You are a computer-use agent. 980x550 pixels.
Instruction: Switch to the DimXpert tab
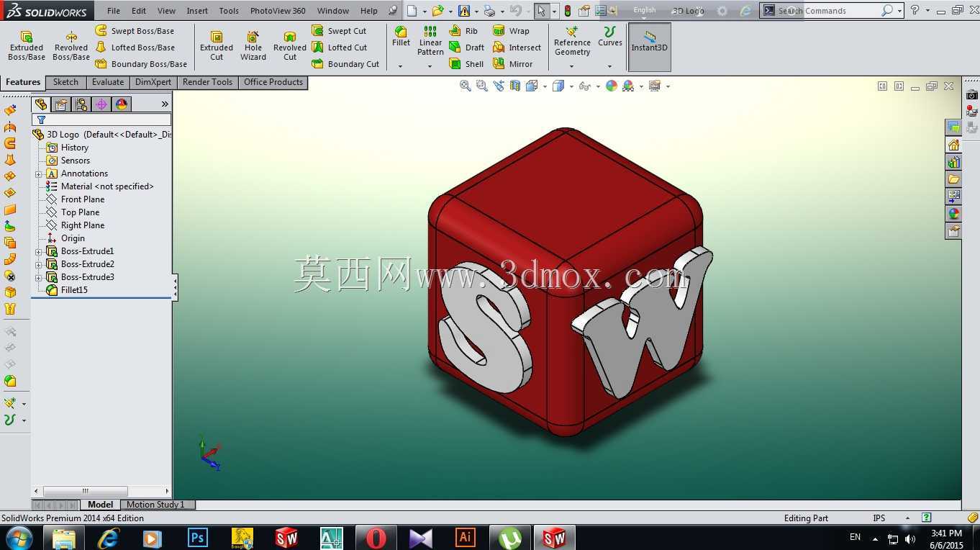[x=153, y=82]
